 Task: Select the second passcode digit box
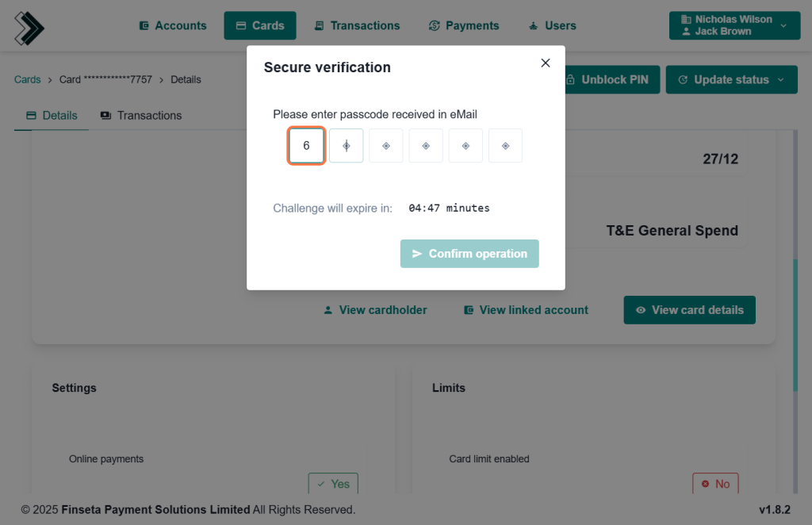click(x=346, y=146)
